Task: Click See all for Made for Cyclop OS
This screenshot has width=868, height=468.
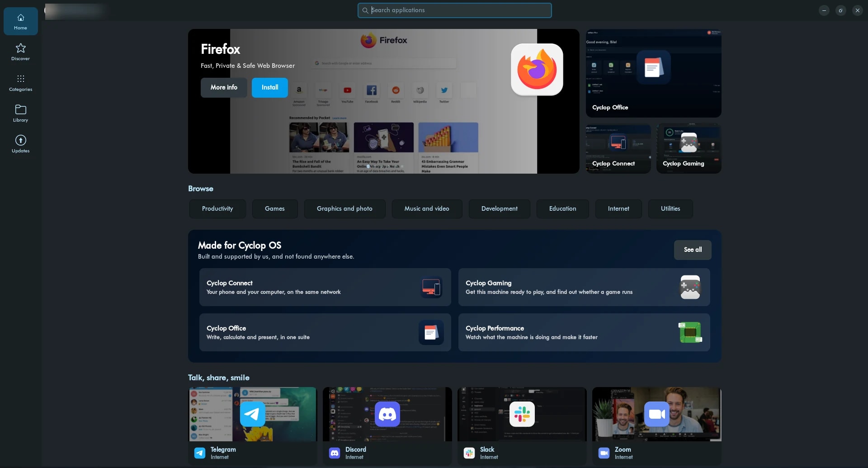Action: pos(693,250)
